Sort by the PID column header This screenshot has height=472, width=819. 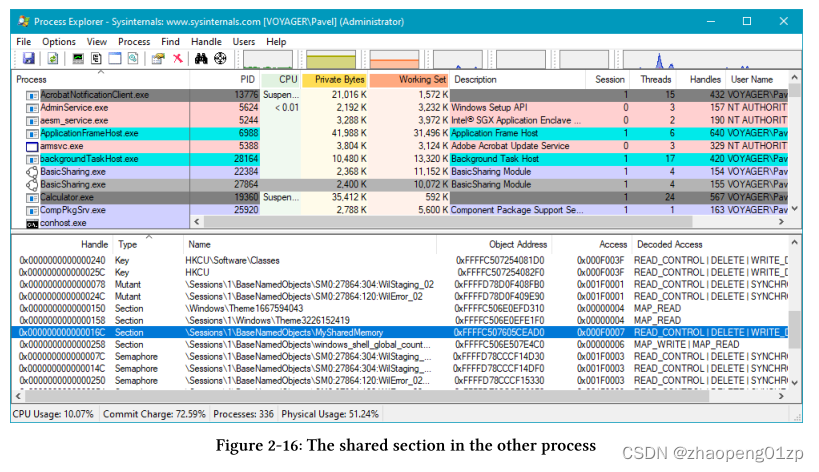(225, 79)
